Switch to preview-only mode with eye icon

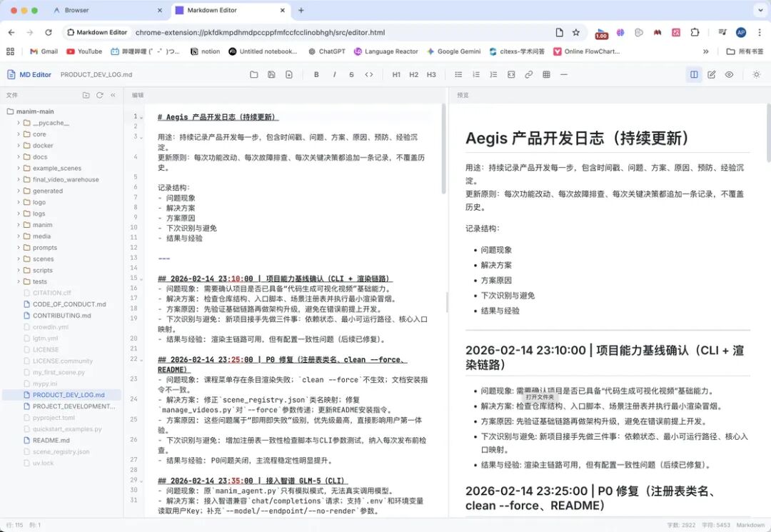coord(729,74)
